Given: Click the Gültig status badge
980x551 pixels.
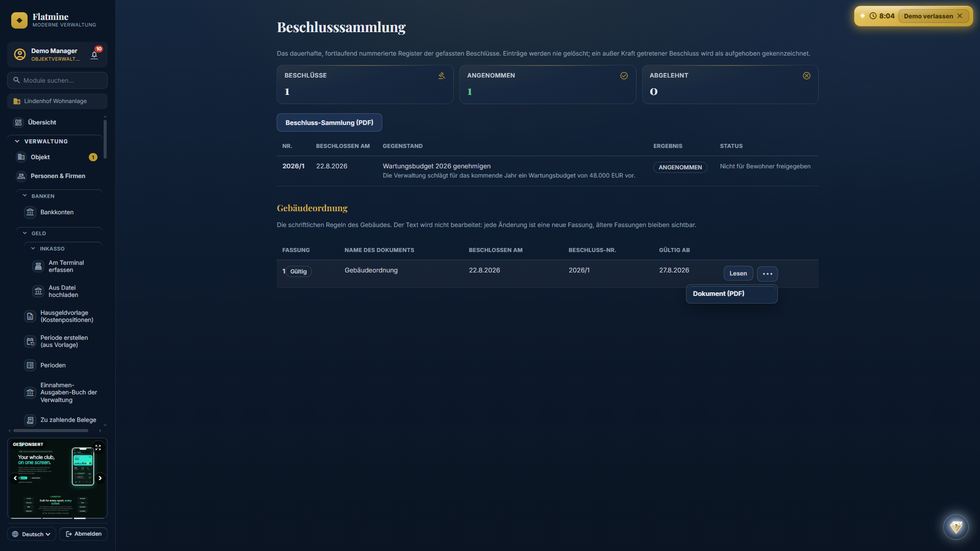Looking at the screenshot, I should [299, 271].
